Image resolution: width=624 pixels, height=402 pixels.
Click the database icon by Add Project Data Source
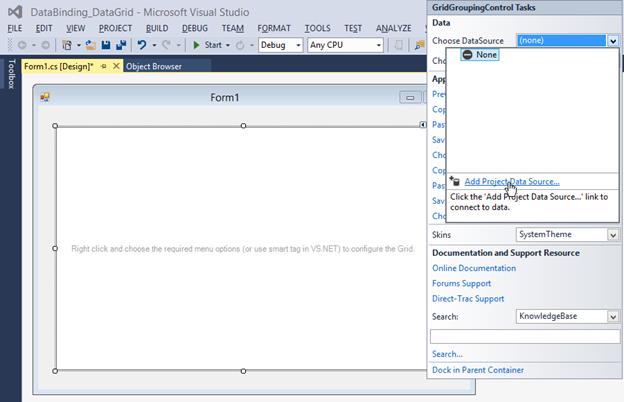point(455,181)
